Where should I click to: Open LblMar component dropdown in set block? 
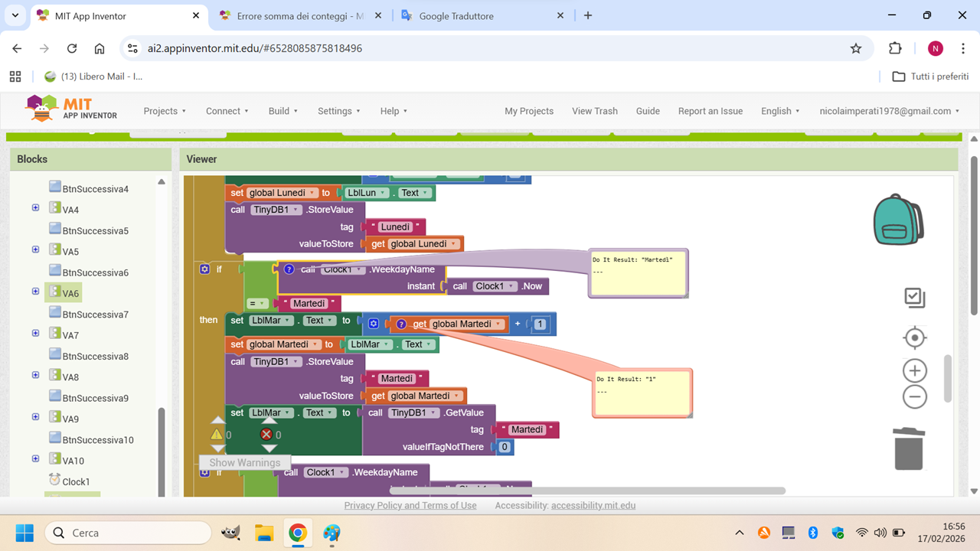[271, 321]
